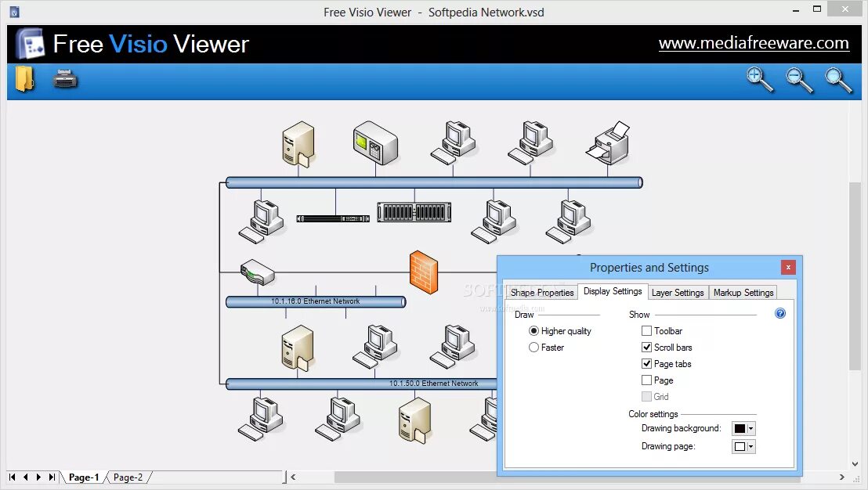Viewport: 868px width, 490px height.
Task: Uncheck the Page tabs checkbox
Action: [x=646, y=364]
